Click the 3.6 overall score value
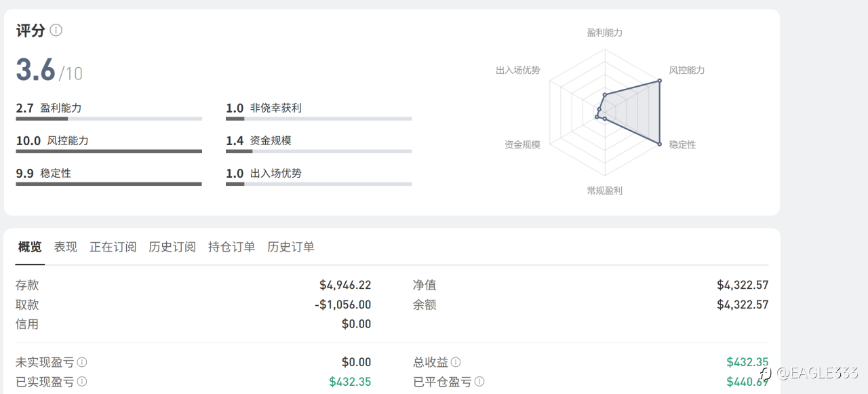The height and width of the screenshot is (394, 868). pyautogui.click(x=36, y=70)
